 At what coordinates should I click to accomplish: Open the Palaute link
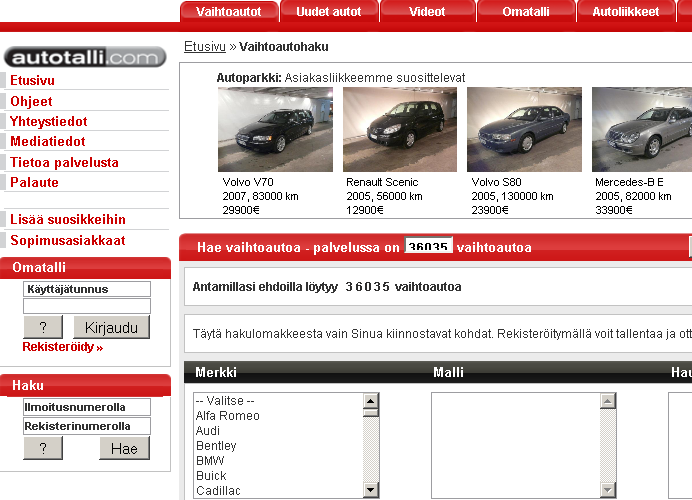point(34,182)
